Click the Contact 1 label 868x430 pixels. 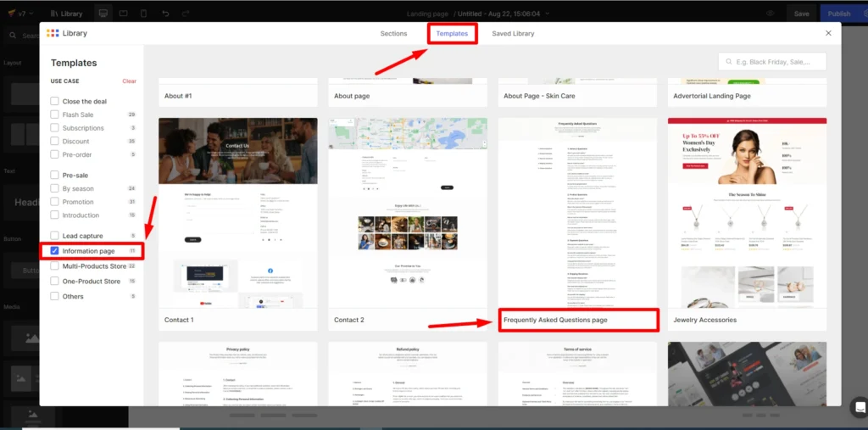(179, 321)
